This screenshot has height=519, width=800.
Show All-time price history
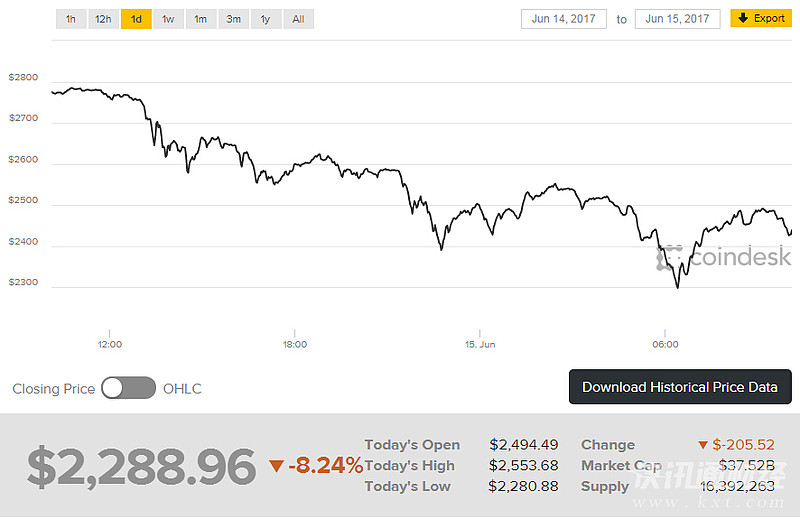click(298, 19)
